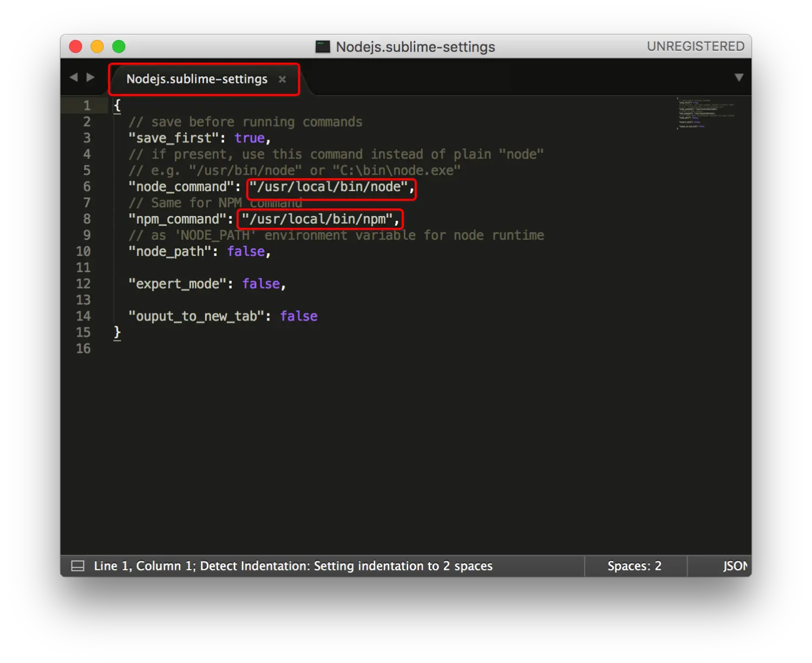Click line number 6 in gutter
812x663 pixels.
[x=87, y=187]
